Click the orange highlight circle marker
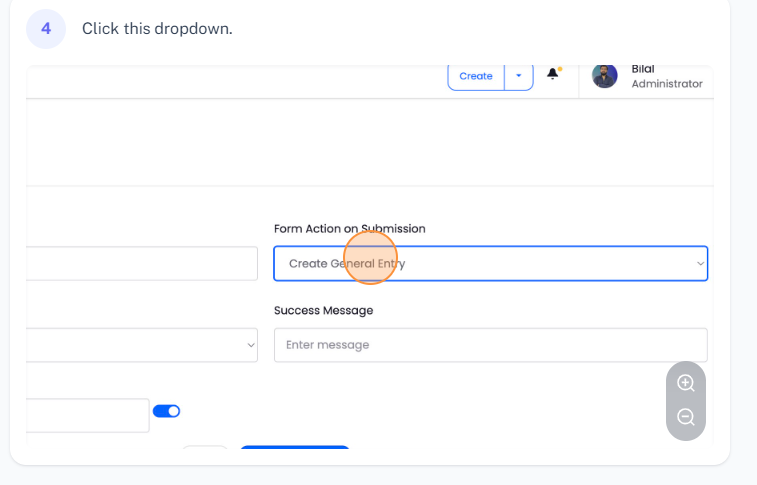The height and width of the screenshot is (485, 757). point(371,258)
